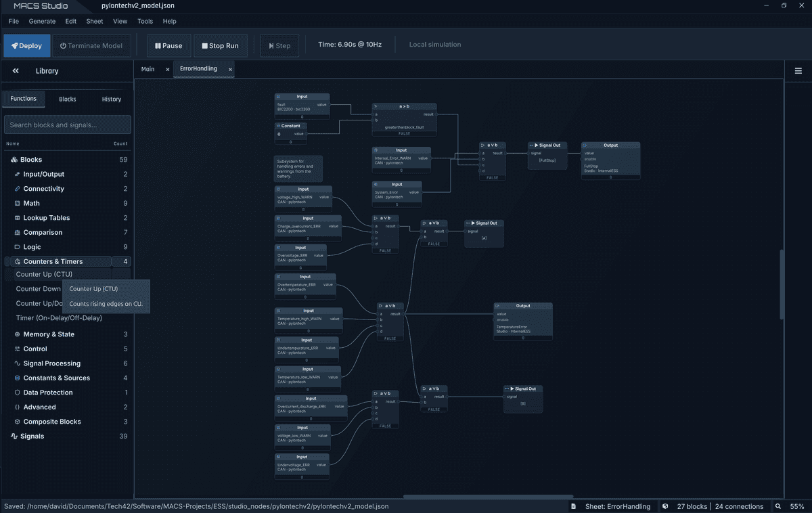
Task: Click the Math category icon
Action: tap(17, 203)
